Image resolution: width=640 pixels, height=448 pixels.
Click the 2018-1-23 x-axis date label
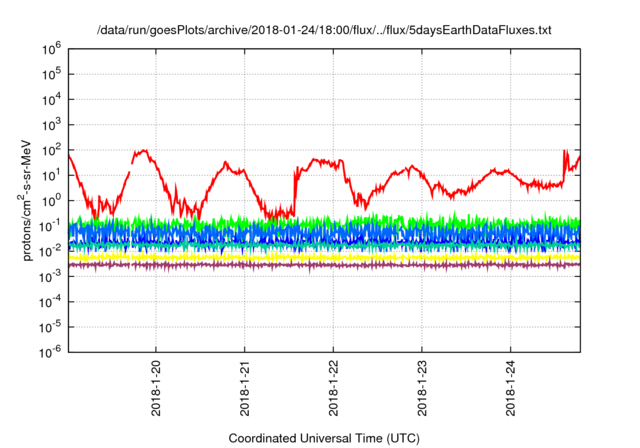point(422,388)
